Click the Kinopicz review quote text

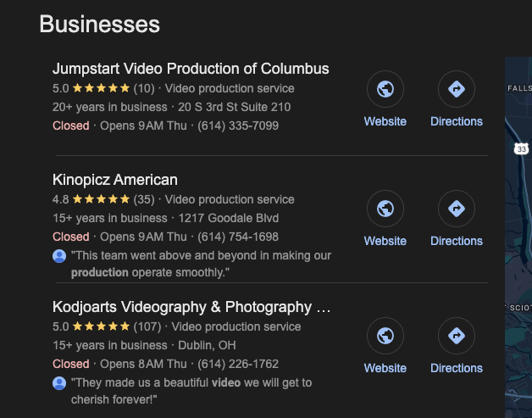click(200, 264)
